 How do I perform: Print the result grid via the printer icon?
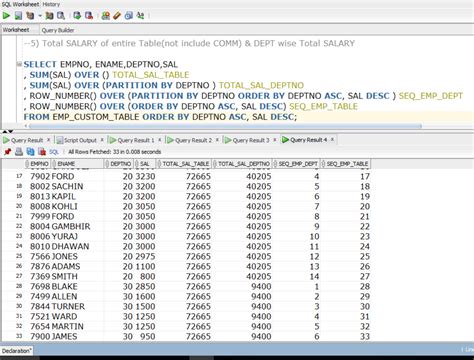[19, 152]
